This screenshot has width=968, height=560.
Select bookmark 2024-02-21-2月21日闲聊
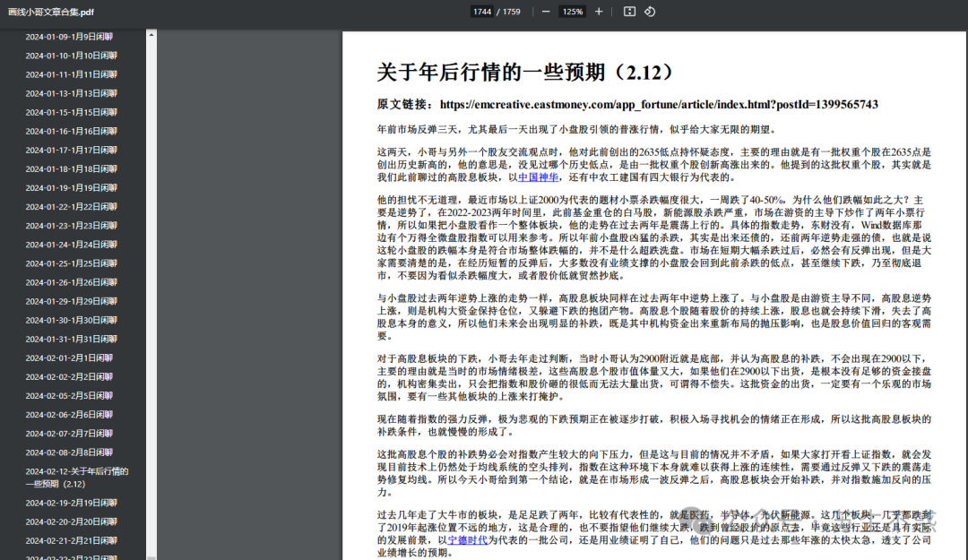point(72,541)
